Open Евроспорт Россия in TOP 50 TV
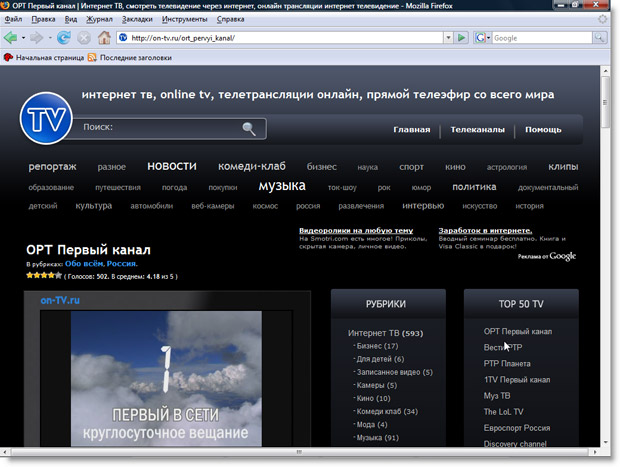Viewport: 620px width, 467px height. coord(517,428)
